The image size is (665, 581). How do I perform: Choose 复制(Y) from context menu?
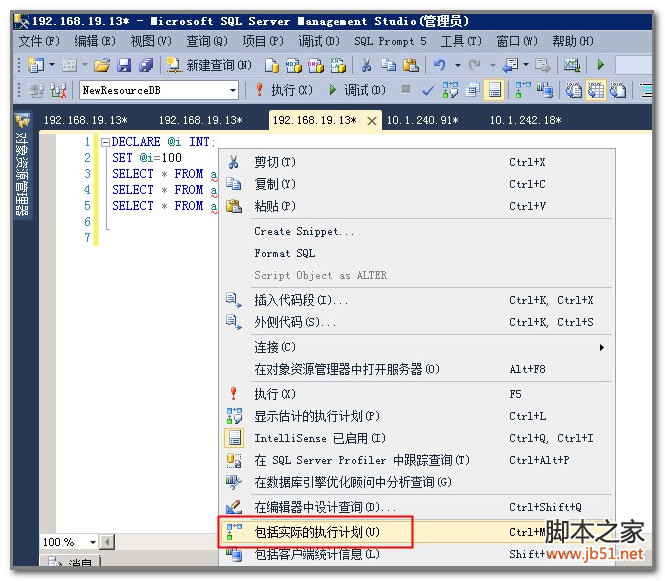[x=417, y=184]
